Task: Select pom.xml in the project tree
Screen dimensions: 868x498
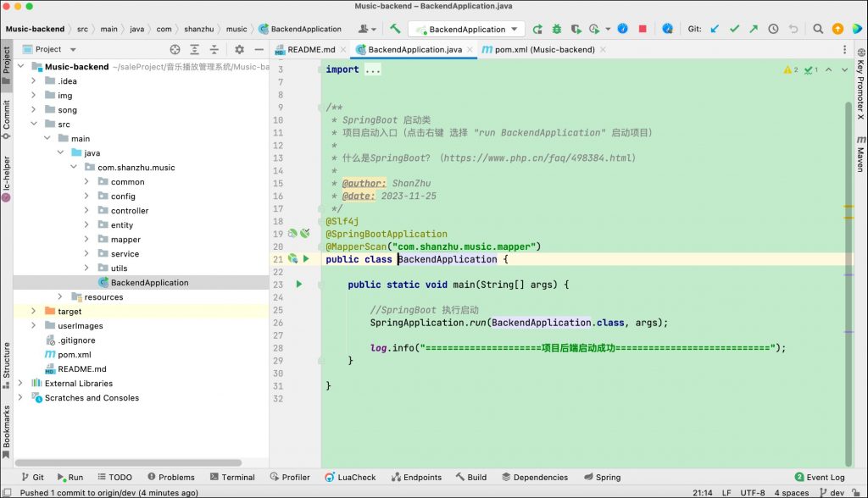Action: point(74,355)
